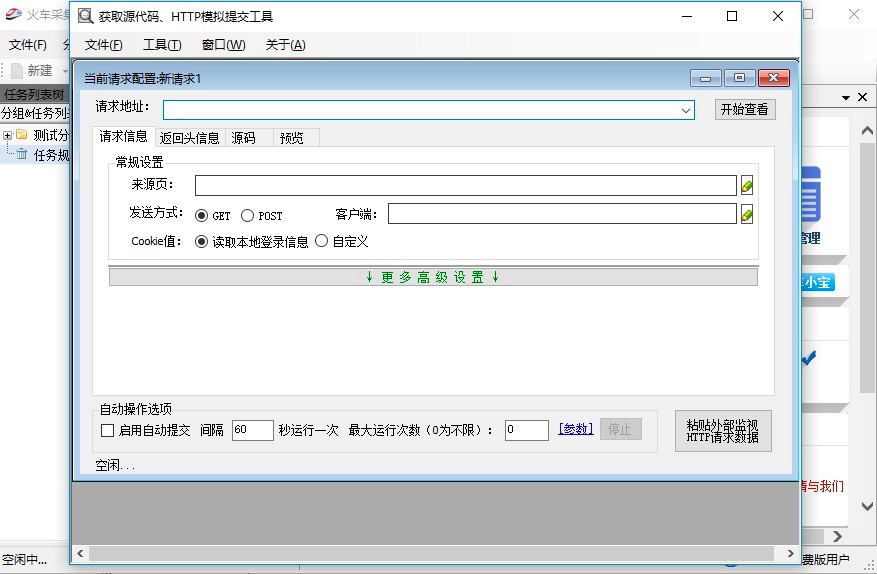Click the magnifier icon in the HTTP tool title bar
Image resolution: width=877 pixels, height=574 pixels.
(86, 16)
